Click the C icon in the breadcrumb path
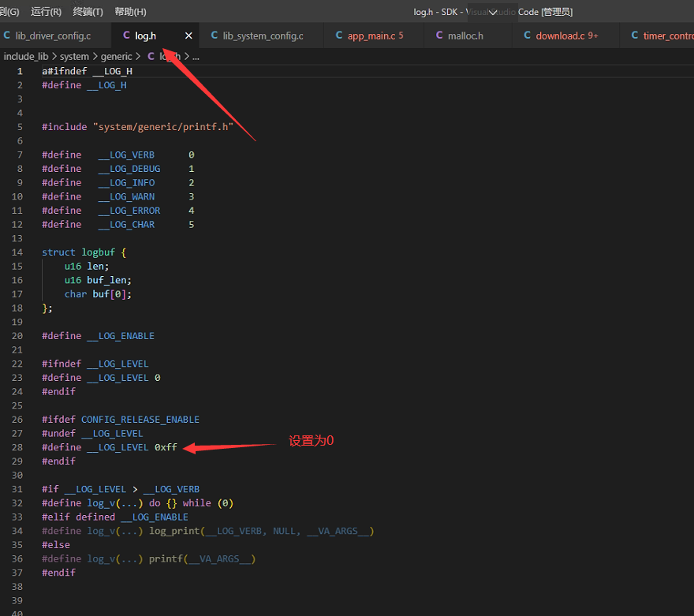 coord(151,56)
